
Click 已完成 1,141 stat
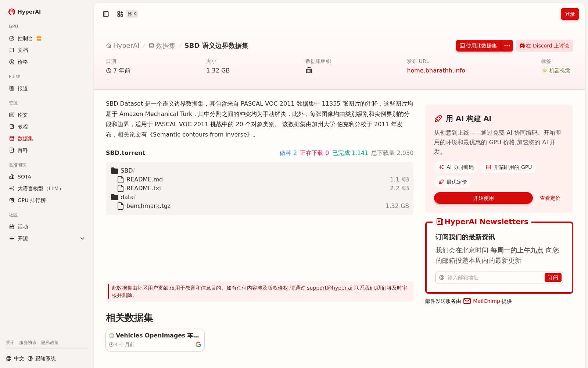pyautogui.click(x=350, y=153)
